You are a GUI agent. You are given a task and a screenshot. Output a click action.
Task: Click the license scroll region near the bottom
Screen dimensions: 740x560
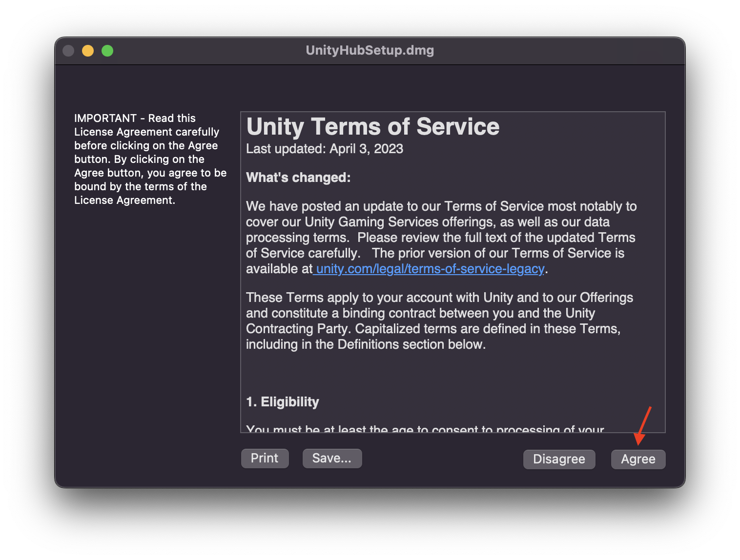click(x=439, y=420)
